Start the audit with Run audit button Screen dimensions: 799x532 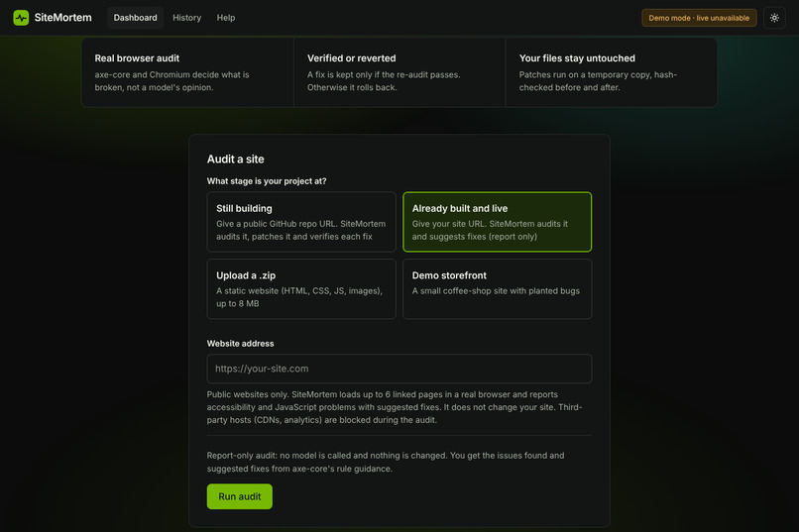(240, 496)
